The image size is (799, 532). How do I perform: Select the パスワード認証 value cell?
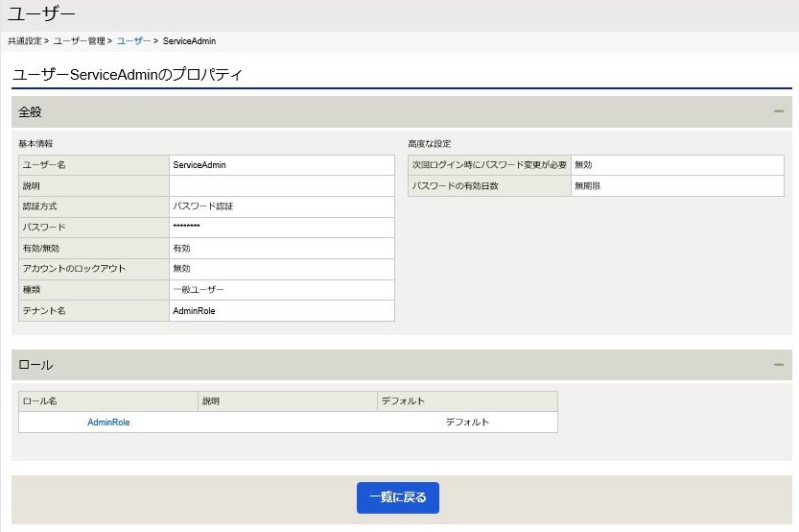[282, 206]
